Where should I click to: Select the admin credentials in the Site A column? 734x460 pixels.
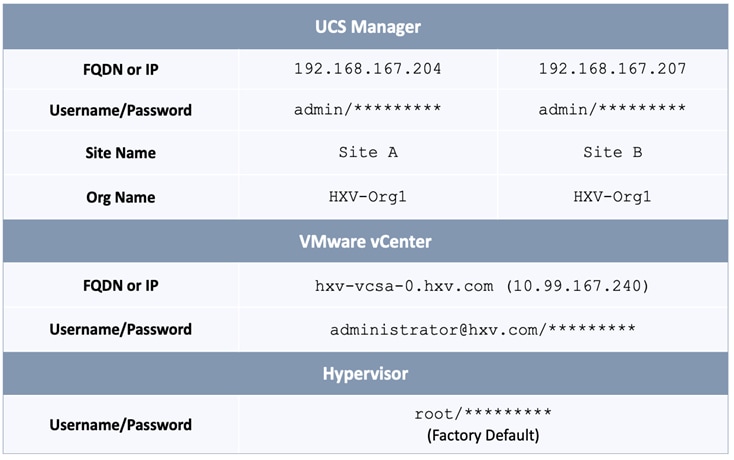367,109
